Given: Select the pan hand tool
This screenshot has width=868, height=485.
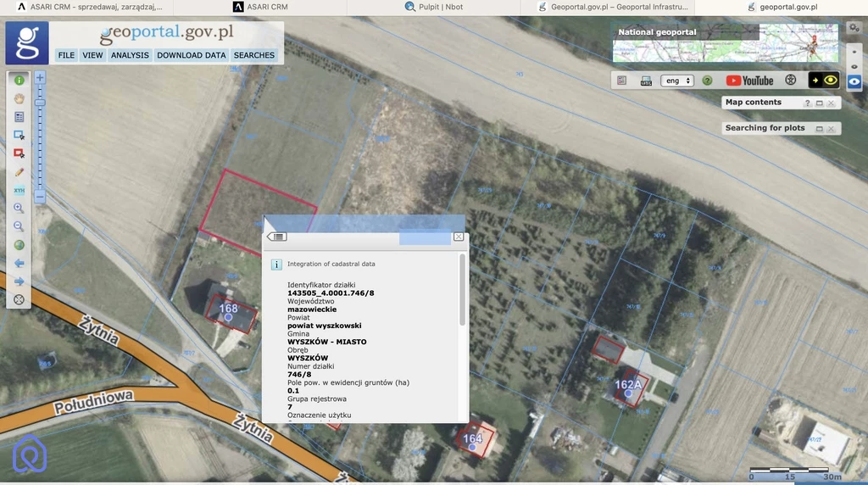Looking at the screenshot, I should pos(19,98).
